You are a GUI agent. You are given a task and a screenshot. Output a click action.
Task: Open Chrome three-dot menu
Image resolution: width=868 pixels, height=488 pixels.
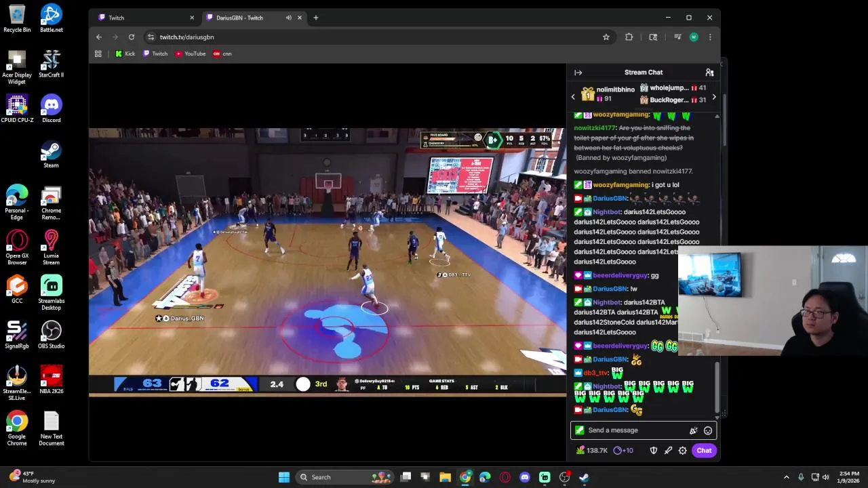pos(710,37)
